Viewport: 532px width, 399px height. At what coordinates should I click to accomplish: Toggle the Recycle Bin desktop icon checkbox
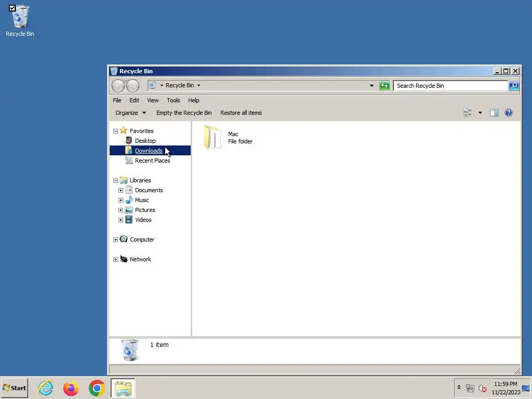[12, 8]
